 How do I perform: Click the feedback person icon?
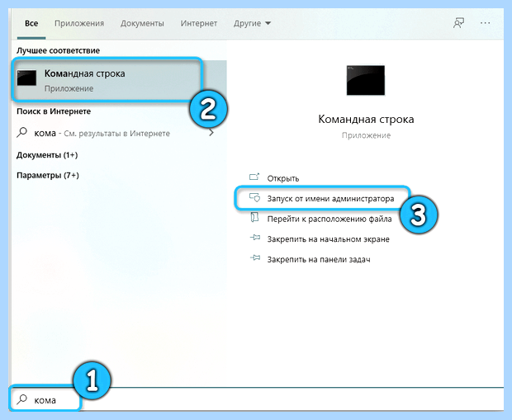coord(459,23)
